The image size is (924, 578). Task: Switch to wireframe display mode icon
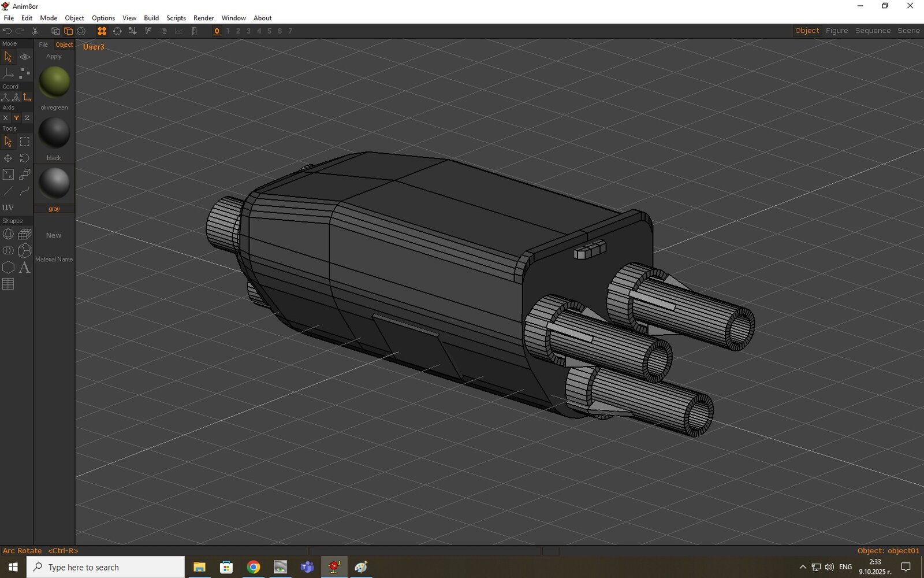pyautogui.click(x=55, y=31)
